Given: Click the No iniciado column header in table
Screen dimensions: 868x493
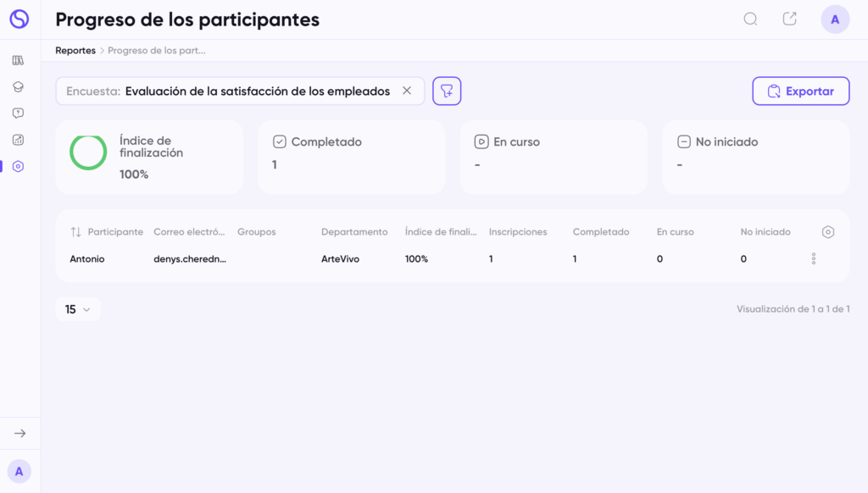Looking at the screenshot, I should pos(765,232).
